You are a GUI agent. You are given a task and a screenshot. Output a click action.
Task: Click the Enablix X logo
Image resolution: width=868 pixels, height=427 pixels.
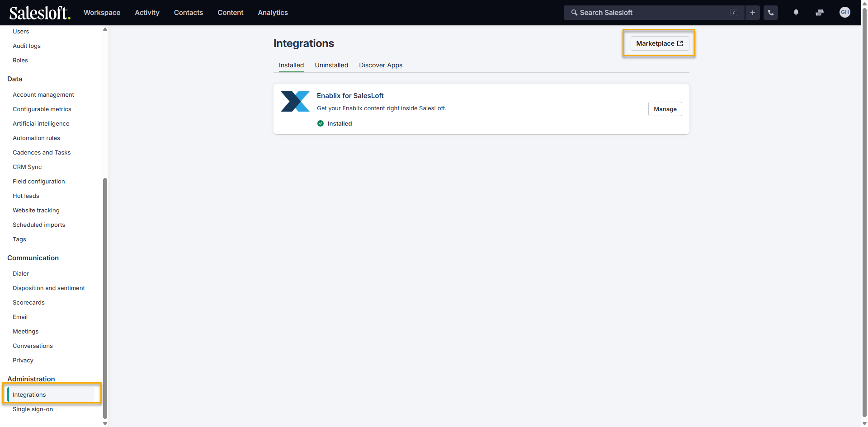pyautogui.click(x=295, y=101)
